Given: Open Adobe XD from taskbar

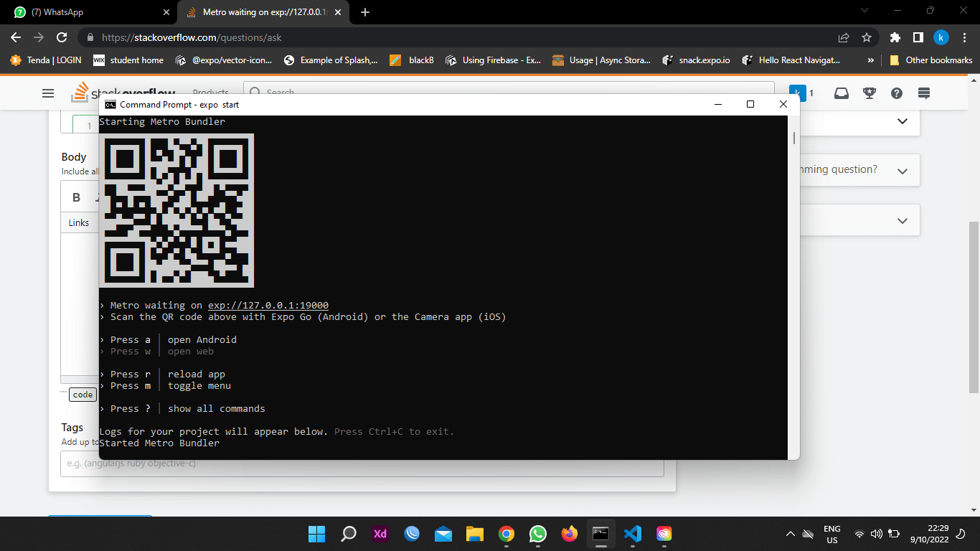Looking at the screenshot, I should (380, 534).
